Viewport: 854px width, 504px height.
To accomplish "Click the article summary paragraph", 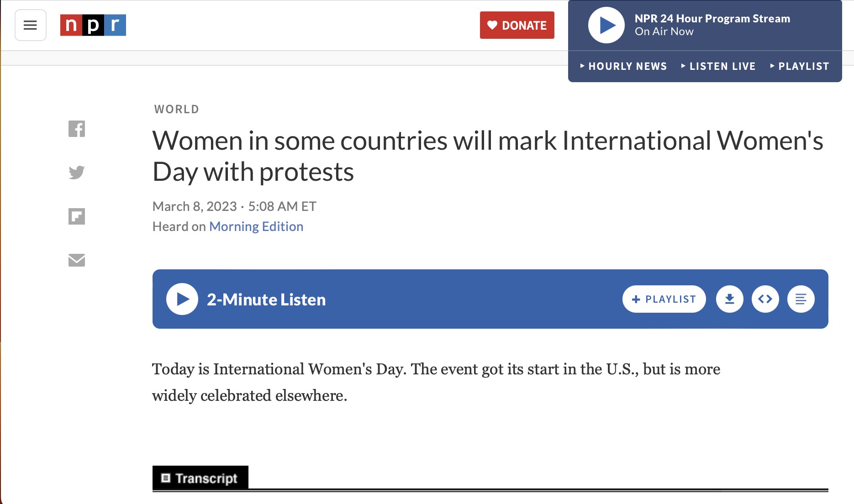I will coord(436,382).
